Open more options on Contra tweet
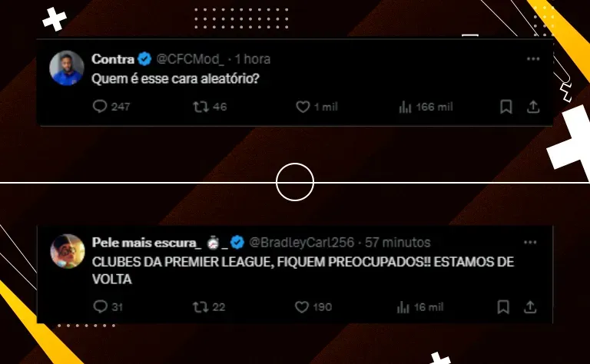 (x=533, y=58)
